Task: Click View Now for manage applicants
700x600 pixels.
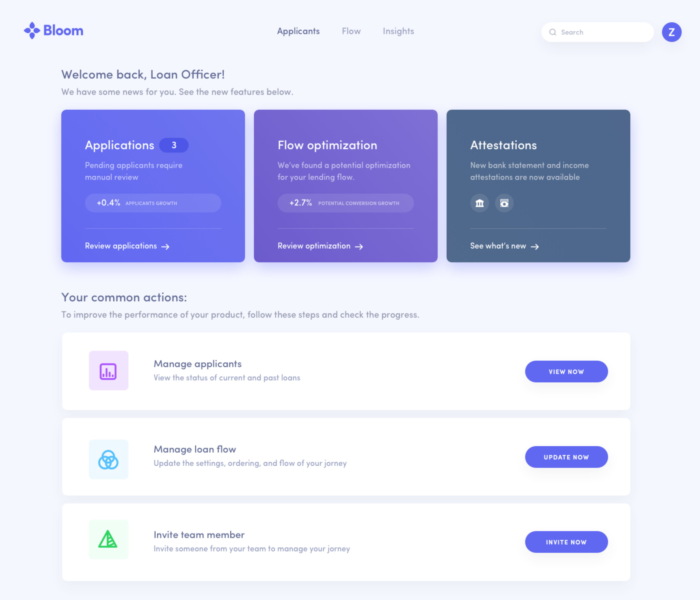Action: 566,372
